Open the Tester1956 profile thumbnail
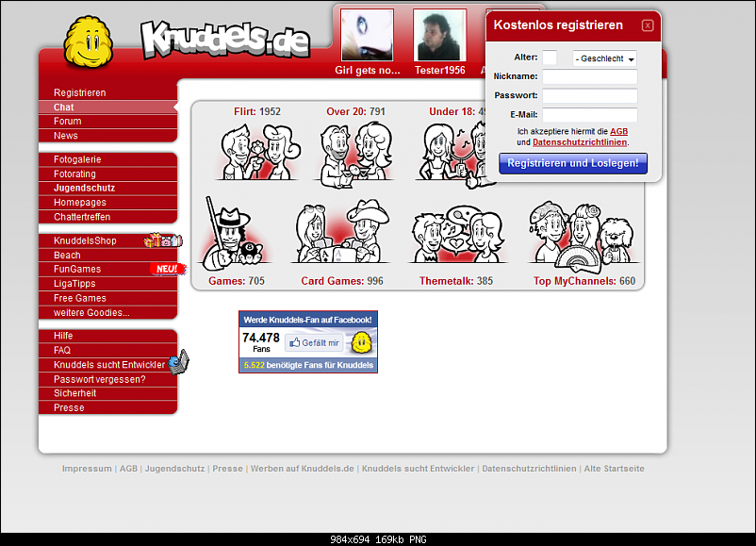 439,35
